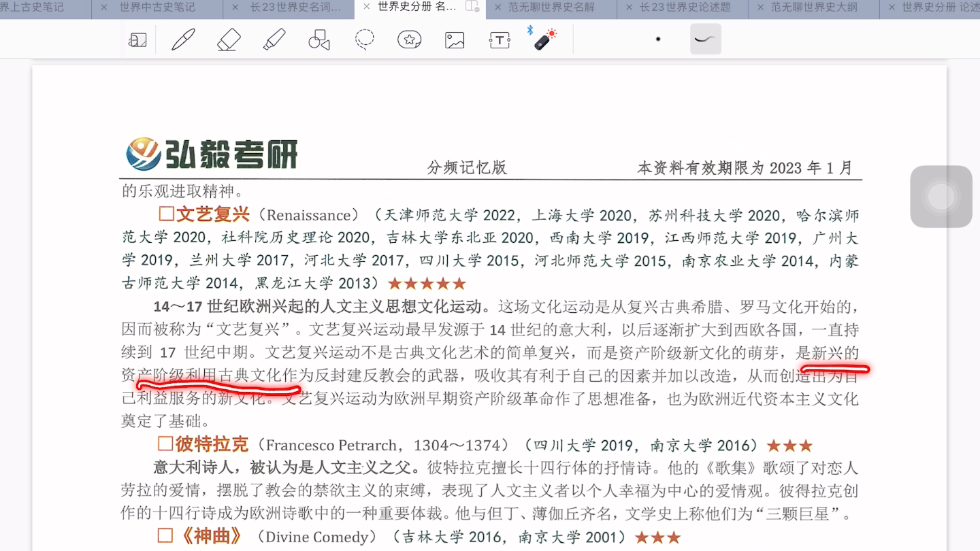Image resolution: width=980 pixels, height=551 pixels.
Task: Tap 本资料有效期限为 2023 年 1 月 text
Action: coord(745,167)
